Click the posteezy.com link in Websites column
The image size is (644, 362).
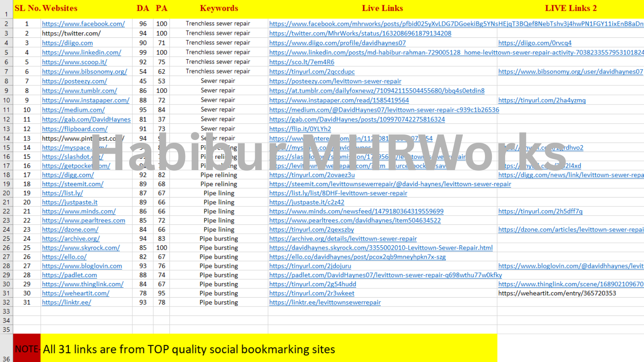click(74, 81)
